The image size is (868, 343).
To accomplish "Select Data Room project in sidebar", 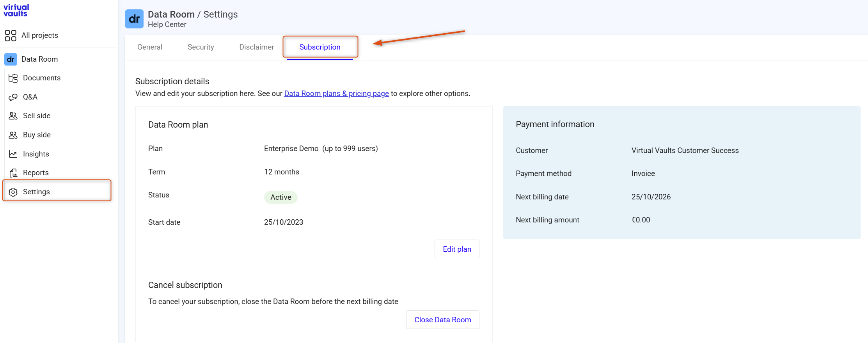I will pos(40,59).
